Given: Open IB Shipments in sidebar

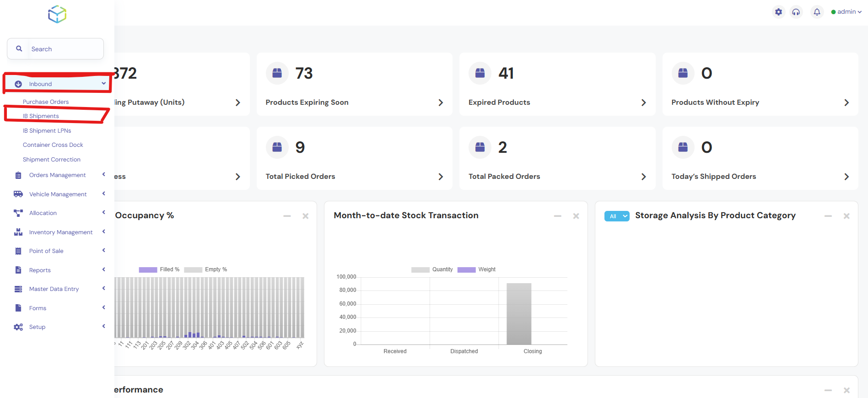Looking at the screenshot, I should pyautogui.click(x=41, y=116).
